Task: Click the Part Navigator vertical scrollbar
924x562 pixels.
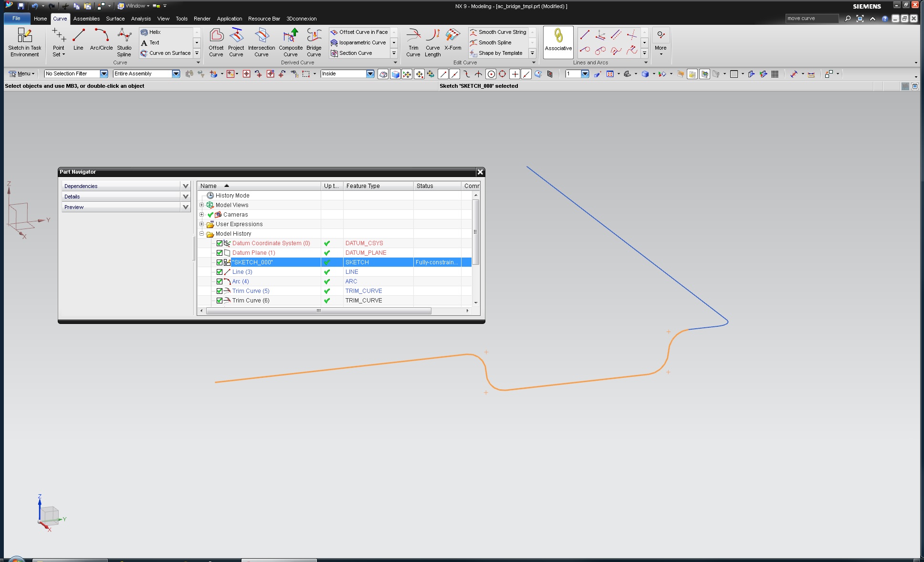Action: pyautogui.click(x=475, y=232)
